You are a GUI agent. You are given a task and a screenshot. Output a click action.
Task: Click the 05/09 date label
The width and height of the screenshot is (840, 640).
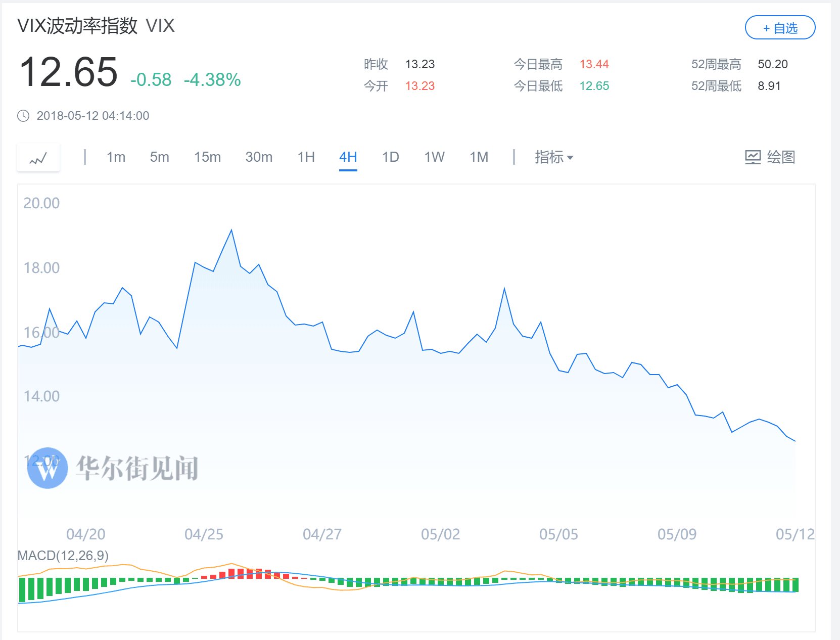pyautogui.click(x=677, y=534)
